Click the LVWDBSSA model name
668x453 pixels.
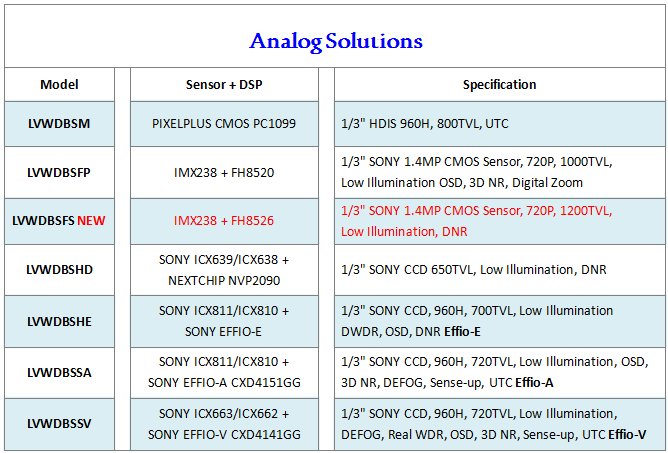pos(59,372)
